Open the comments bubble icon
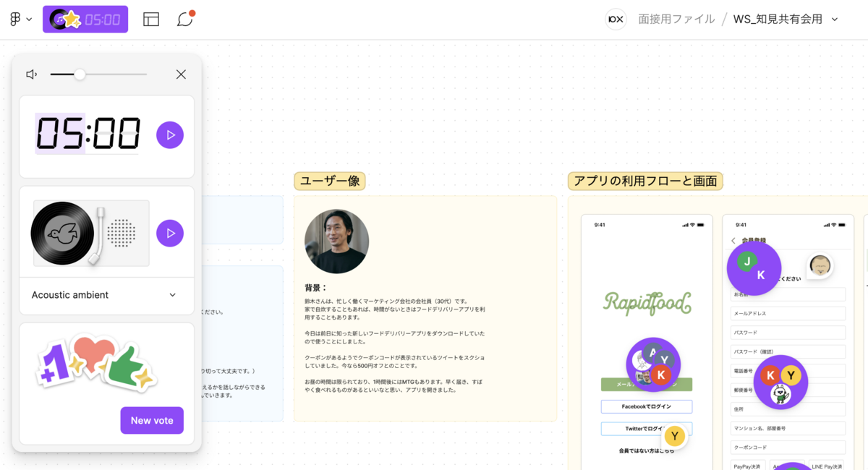This screenshot has width=868, height=470. tap(185, 20)
